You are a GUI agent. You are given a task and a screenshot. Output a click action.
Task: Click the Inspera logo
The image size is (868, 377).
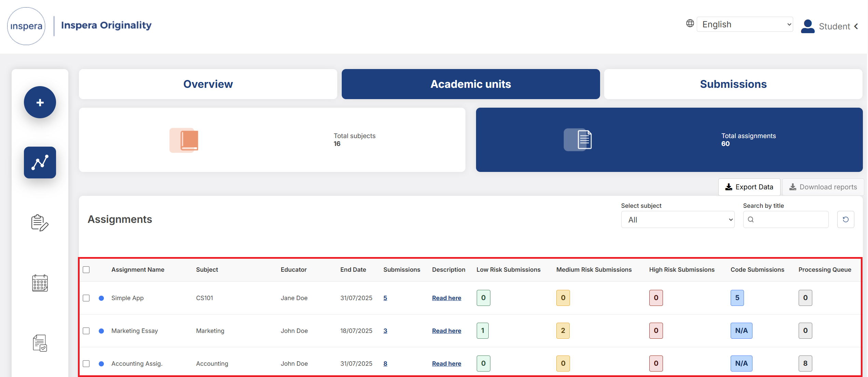pos(26,26)
